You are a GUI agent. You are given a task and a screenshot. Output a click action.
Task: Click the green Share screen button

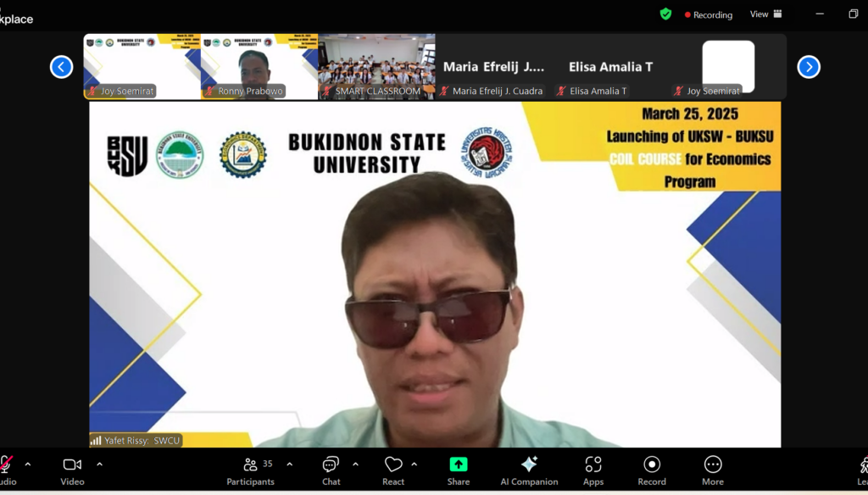[459, 470]
